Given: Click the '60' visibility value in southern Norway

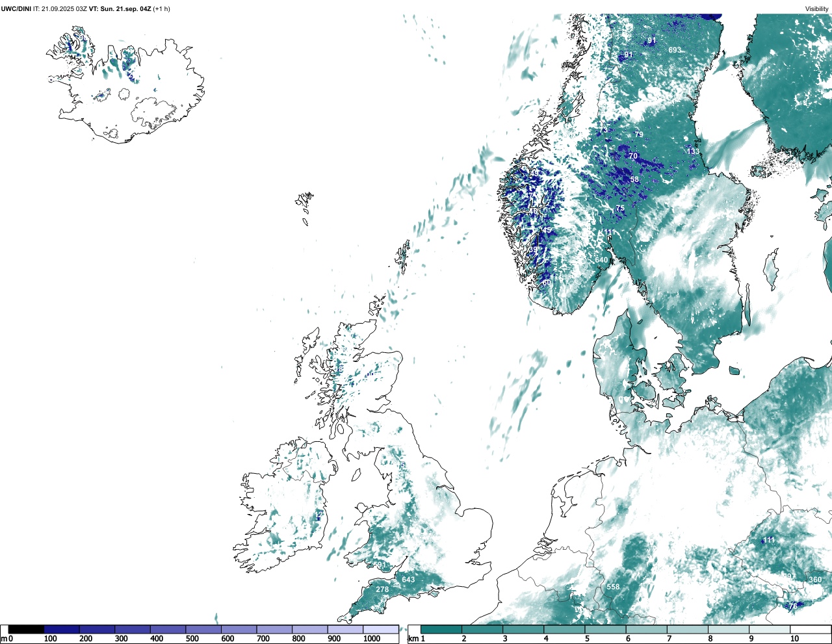Looking at the screenshot, I should 547,283.
